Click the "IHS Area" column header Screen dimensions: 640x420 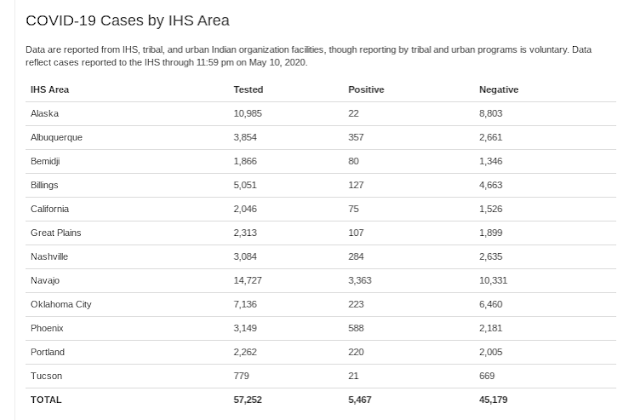point(50,90)
